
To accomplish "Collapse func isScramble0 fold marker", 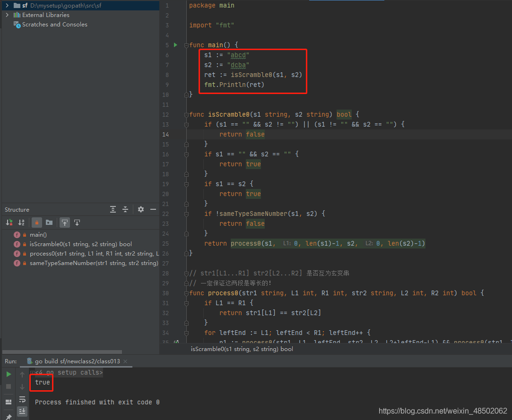I will pyautogui.click(x=186, y=115).
